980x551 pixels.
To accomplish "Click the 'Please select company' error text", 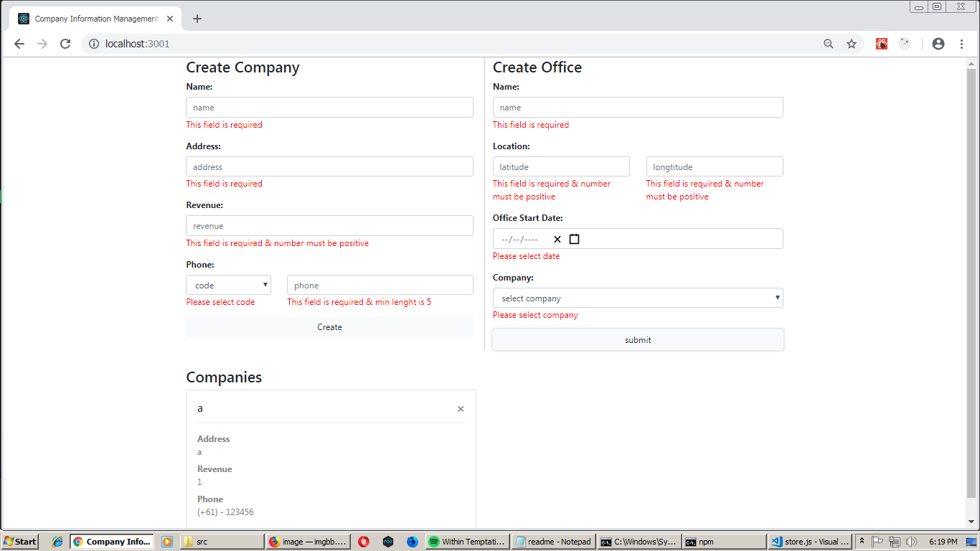I will coord(535,315).
